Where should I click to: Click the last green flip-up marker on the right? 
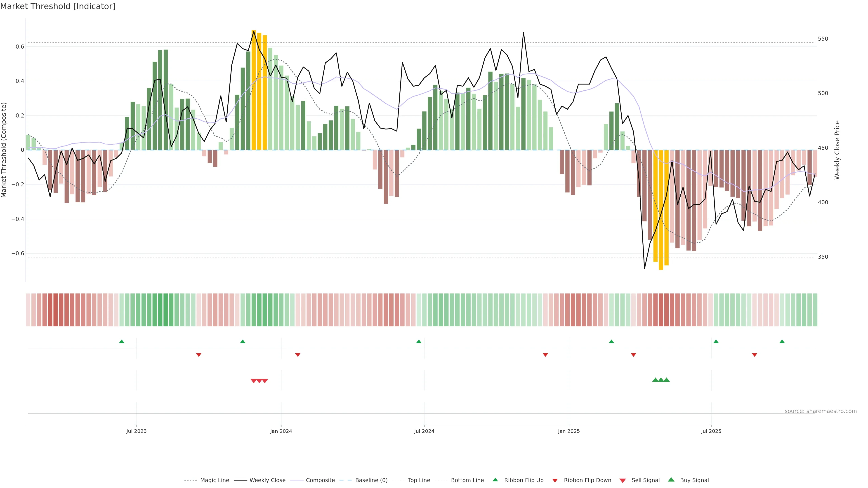782,342
